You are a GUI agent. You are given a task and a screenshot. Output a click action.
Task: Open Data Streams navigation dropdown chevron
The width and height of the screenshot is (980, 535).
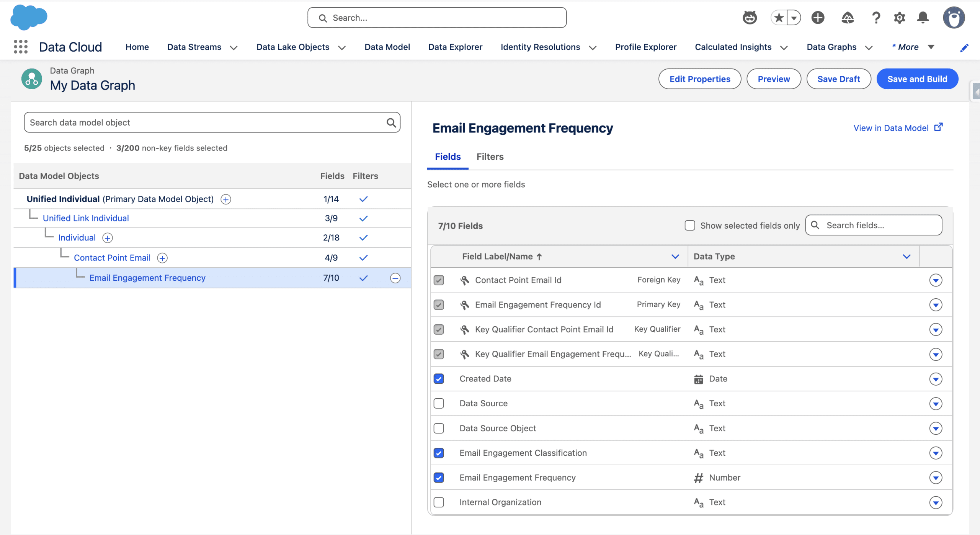click(234, 47)
